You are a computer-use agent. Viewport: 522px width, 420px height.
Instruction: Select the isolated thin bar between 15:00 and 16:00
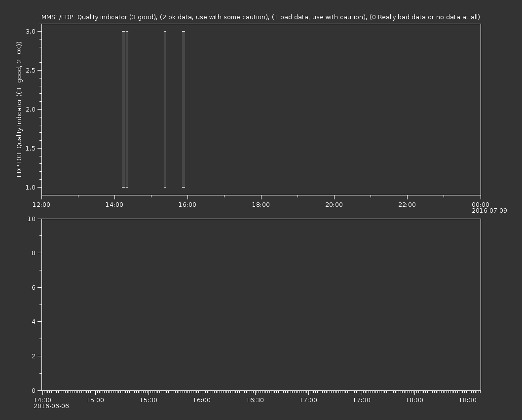[165, 109]
